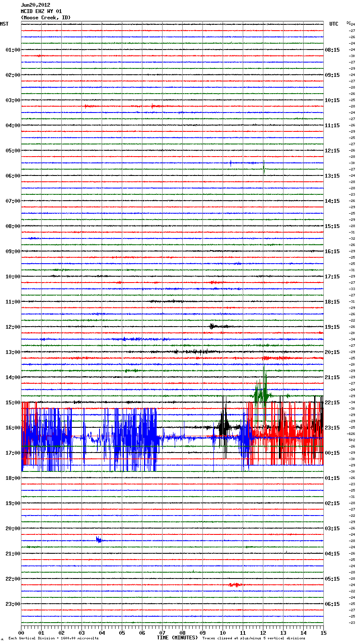Click the 00 minute axis tick label

[x=21, y=633]
